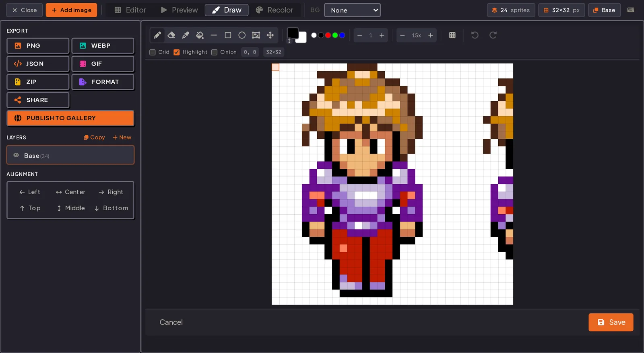
Task: Select the move tool
Action: [x=270, y=35]
